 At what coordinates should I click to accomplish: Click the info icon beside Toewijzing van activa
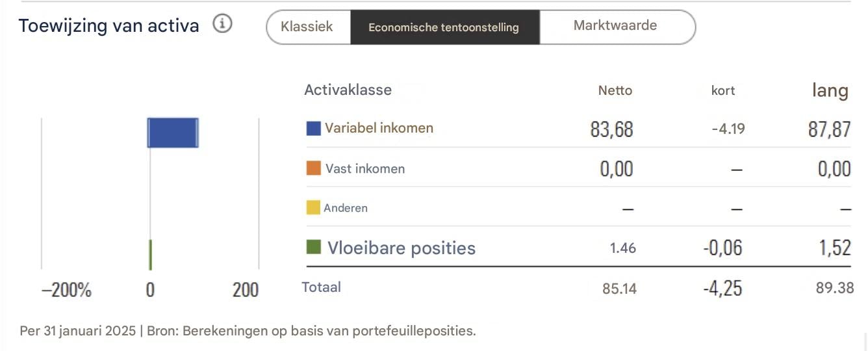point(223,25)
